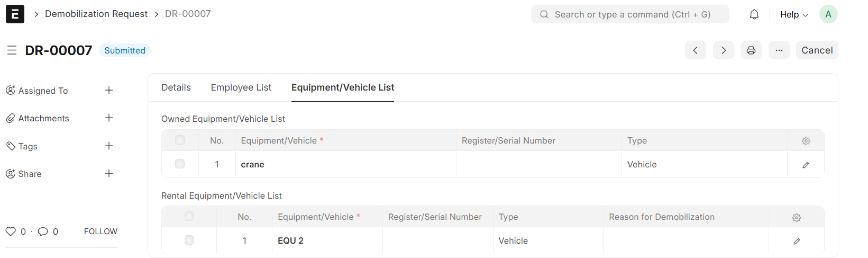
Task: Switch to the Details tab
Action: point(176,87)
